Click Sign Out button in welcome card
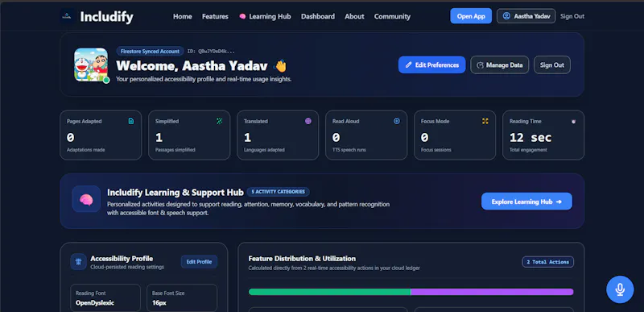The width and height of the screenshot is (644, 312). pos(552,65)
